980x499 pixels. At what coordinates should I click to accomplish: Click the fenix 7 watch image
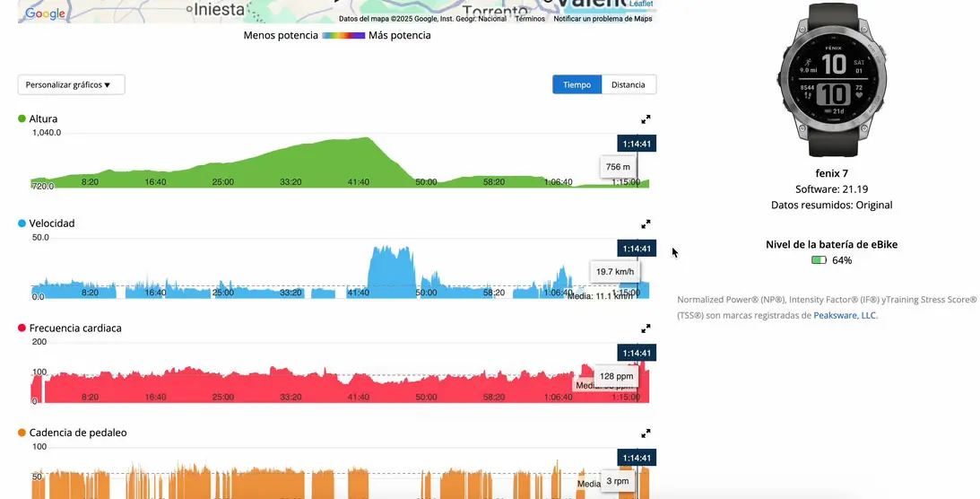tap(831, 80)
